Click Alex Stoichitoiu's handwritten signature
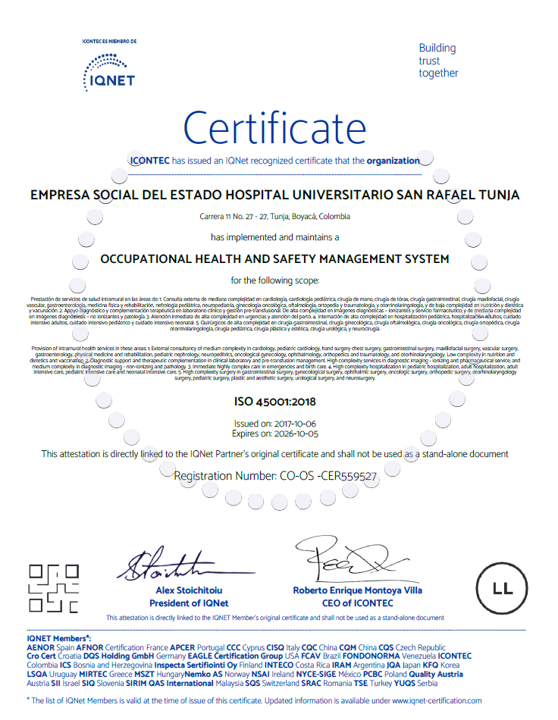Image resolution: width=558 pixels, height=720 pixels. [186, 564]
